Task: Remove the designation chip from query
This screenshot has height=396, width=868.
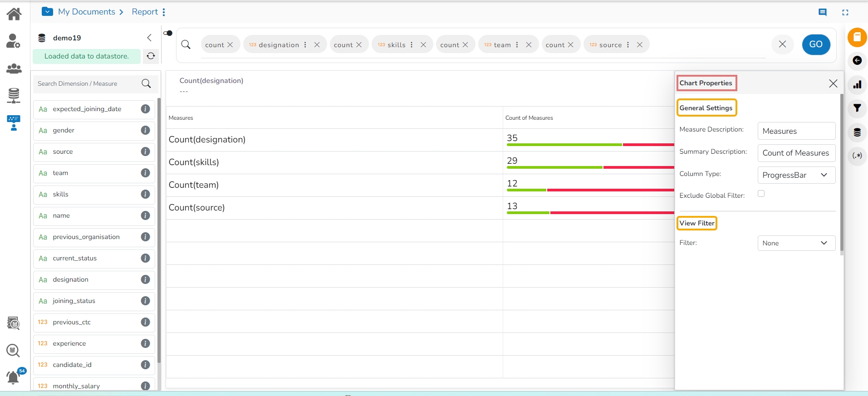Action: 317,45
